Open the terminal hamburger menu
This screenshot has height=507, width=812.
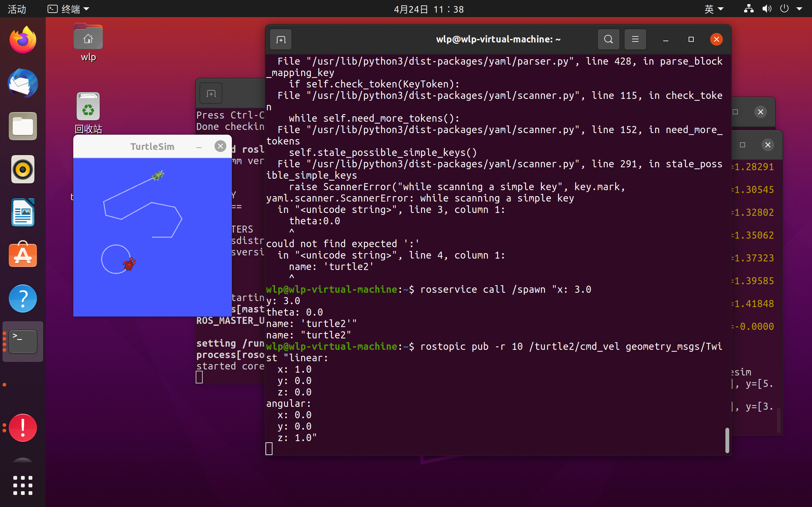[x=635, y=40]
